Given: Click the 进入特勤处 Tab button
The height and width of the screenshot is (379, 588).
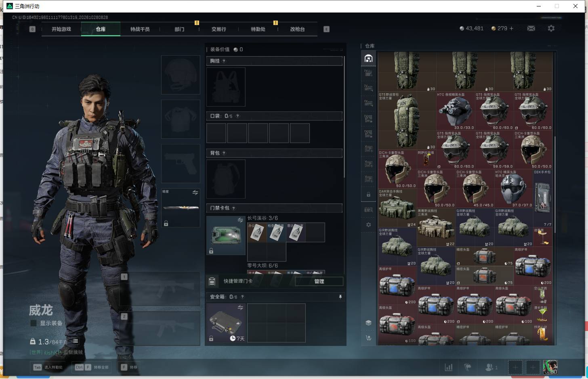Looking at the screenshot, I should click(48, 367).
